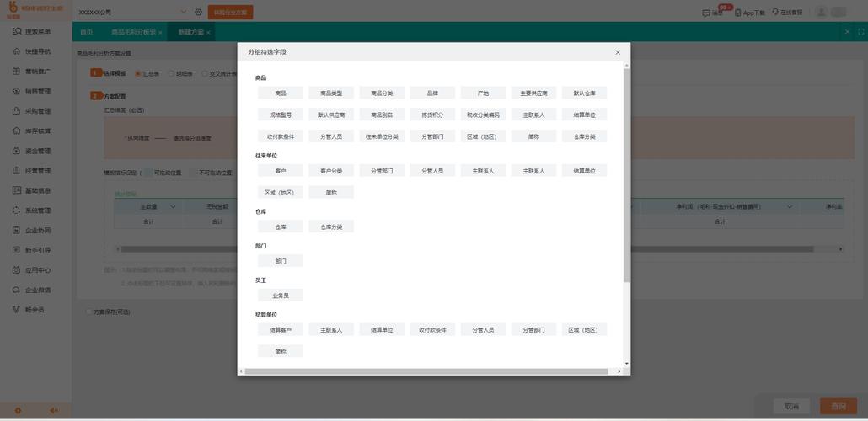Close the 商品毛利分析表 tab
The width and height of the screenshot is (868, 421).
(160, 33)
